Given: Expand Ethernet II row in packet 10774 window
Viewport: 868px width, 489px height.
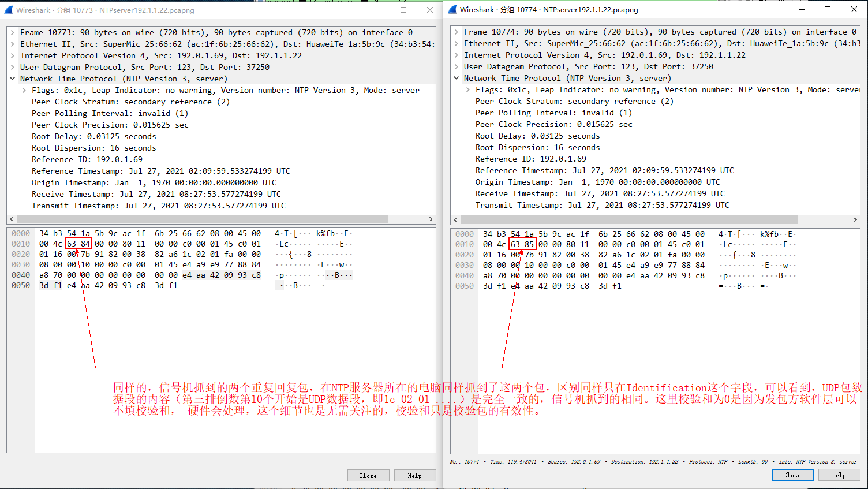Looking at the screenshot, I should pyautogui.click(x=457, y=44).
